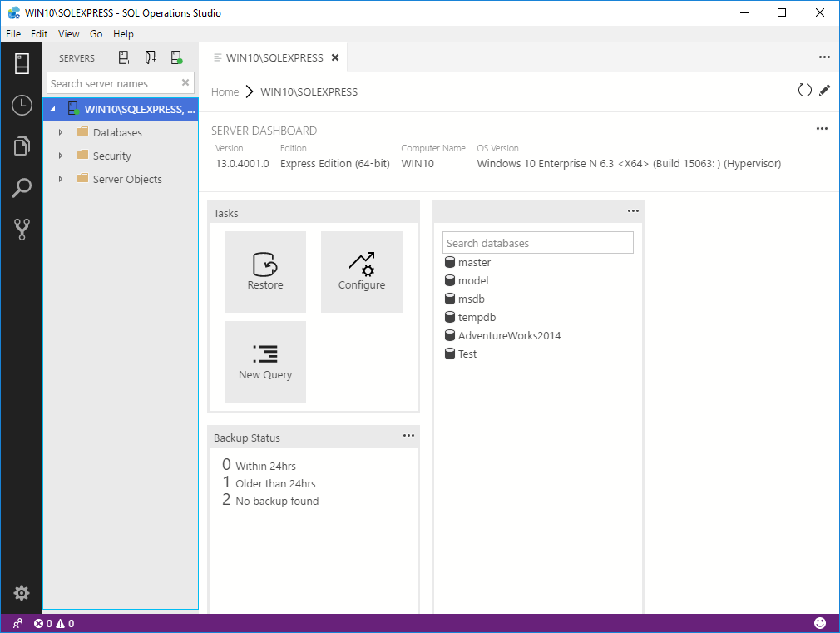Open the Manage settings gear
This screenshot has width=840, height=633.
22,593
